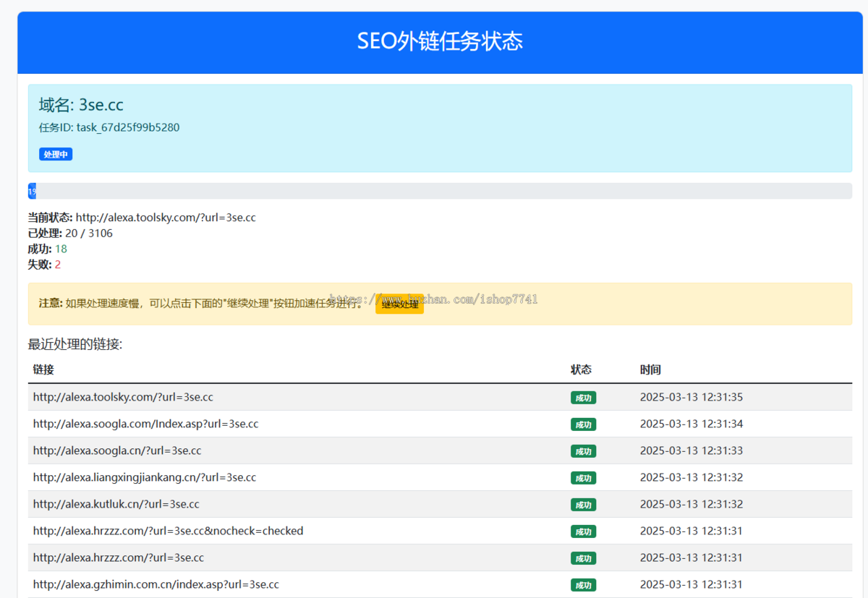The image size is (868, 598).
Task: Select the 注意 notice text in yellow box
Action: 202,304
